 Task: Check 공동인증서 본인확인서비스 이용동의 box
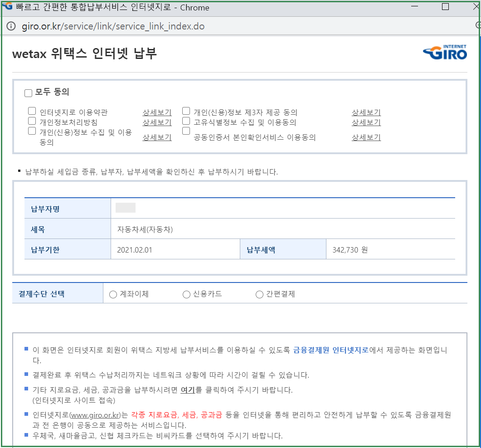[186, 131]
